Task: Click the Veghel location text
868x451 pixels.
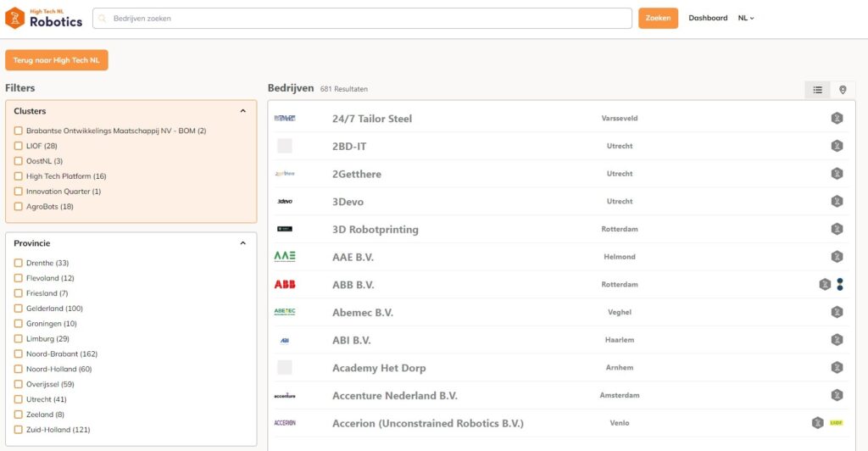Action: tap(620, 312)
